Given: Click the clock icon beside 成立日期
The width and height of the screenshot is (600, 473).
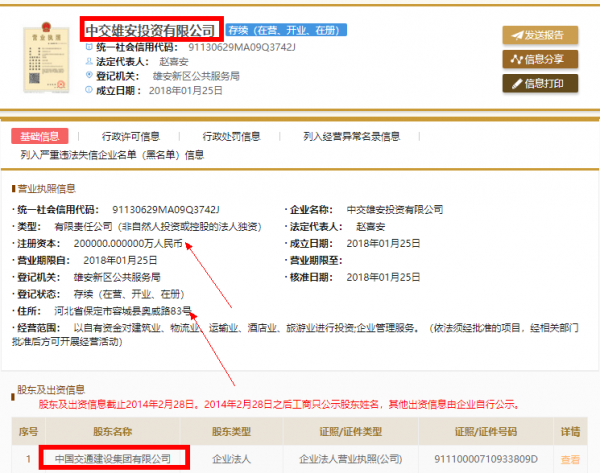Looking at the screenshot, I should click(89, 90).
